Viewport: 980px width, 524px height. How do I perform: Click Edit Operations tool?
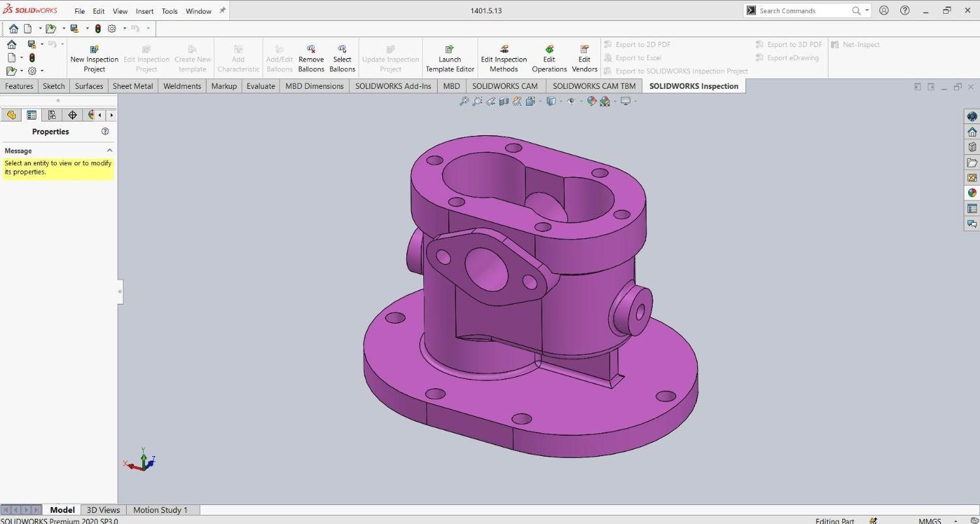(x=549, y=58)
